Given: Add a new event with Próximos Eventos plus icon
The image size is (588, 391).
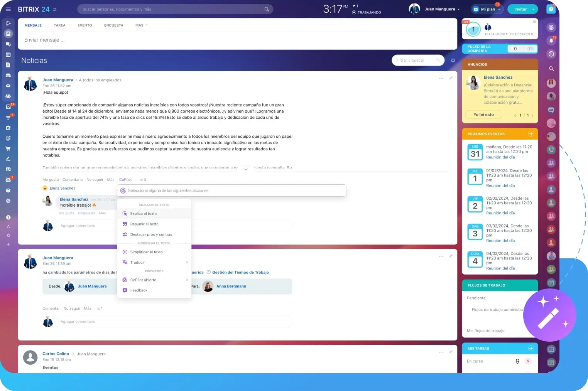Looking at the screenshot, I should tap(531, 134).
